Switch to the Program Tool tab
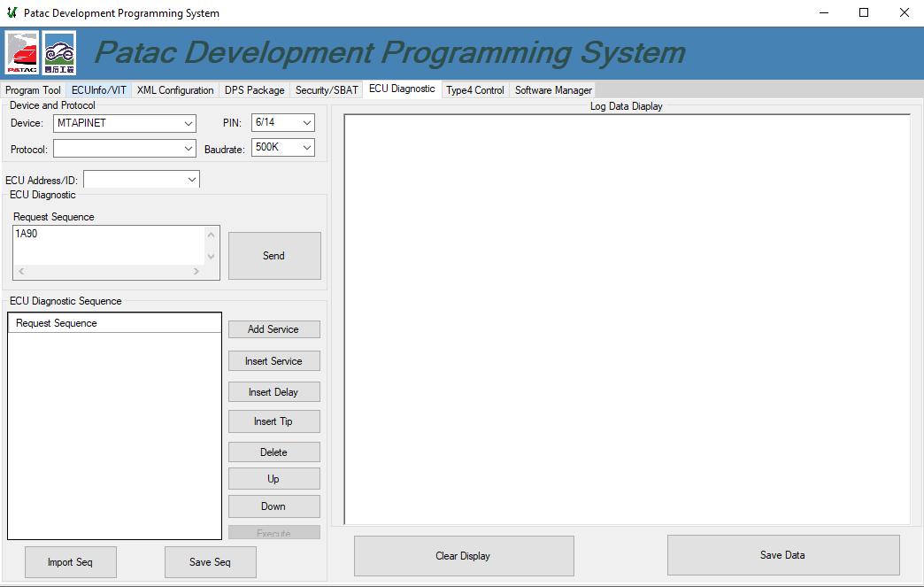The height and width of the screenshot is (587, 924). coord(33,89)
